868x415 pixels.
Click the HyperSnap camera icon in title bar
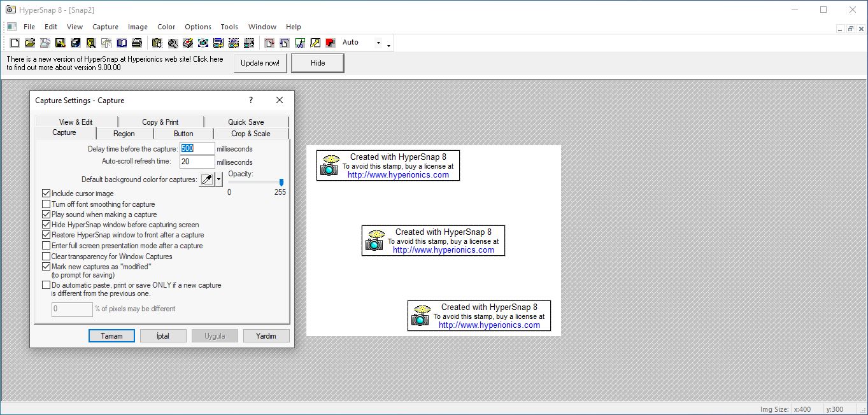[10, 10]
